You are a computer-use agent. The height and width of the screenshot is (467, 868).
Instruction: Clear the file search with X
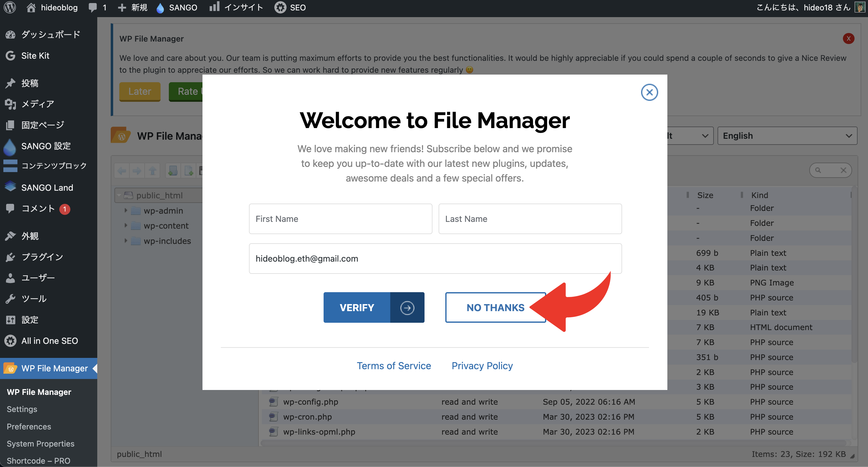pyautogui.click(x=844, y=170)
